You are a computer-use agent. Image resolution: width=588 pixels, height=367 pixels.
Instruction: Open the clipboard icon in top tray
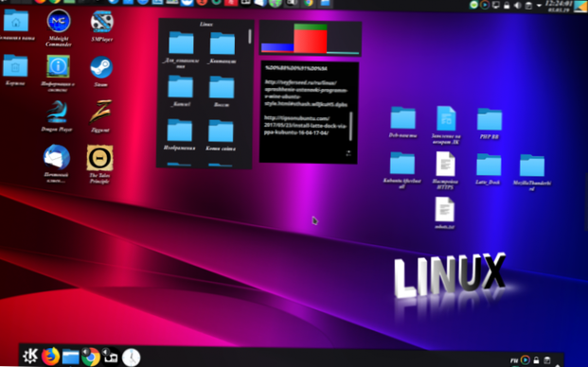tap(528, 6)
